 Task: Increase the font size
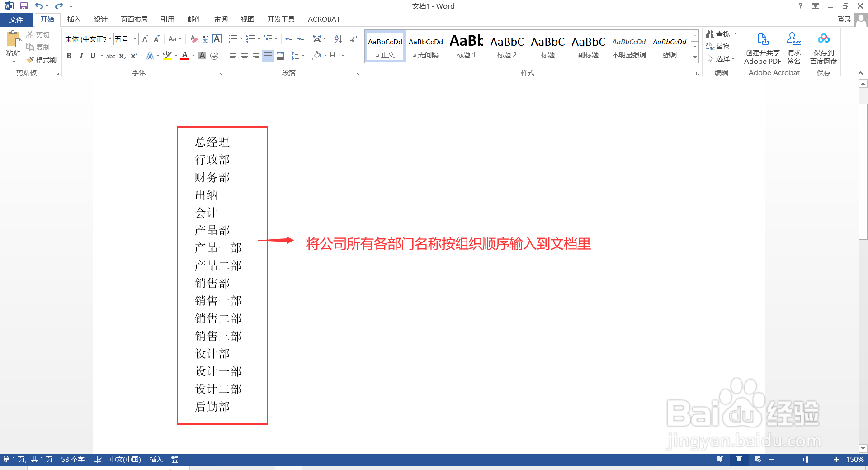145,39
